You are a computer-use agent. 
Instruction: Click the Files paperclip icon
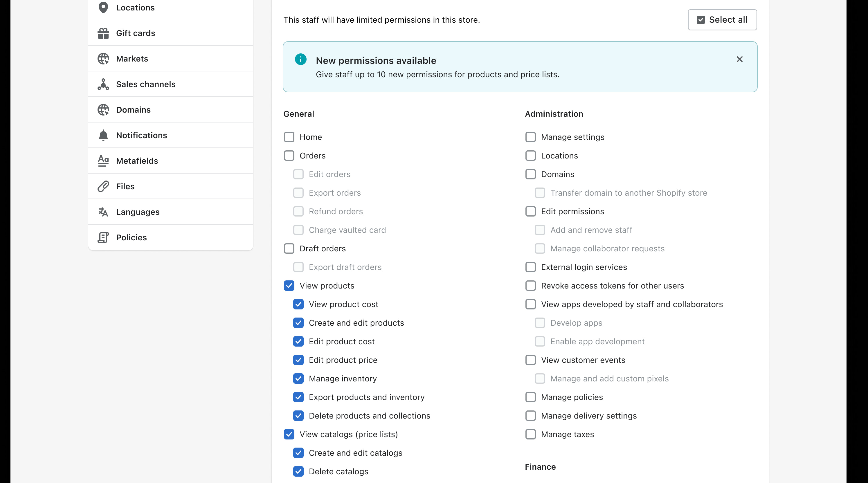103,186
